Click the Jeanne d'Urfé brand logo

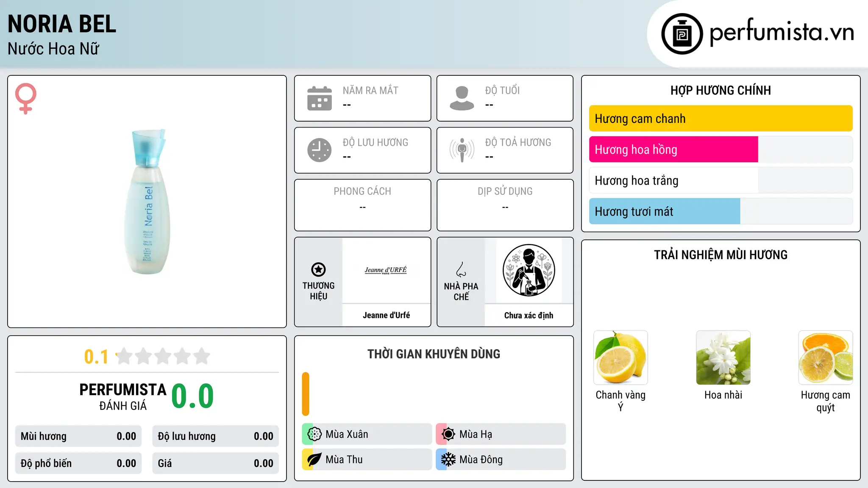[x=386, y=270]
